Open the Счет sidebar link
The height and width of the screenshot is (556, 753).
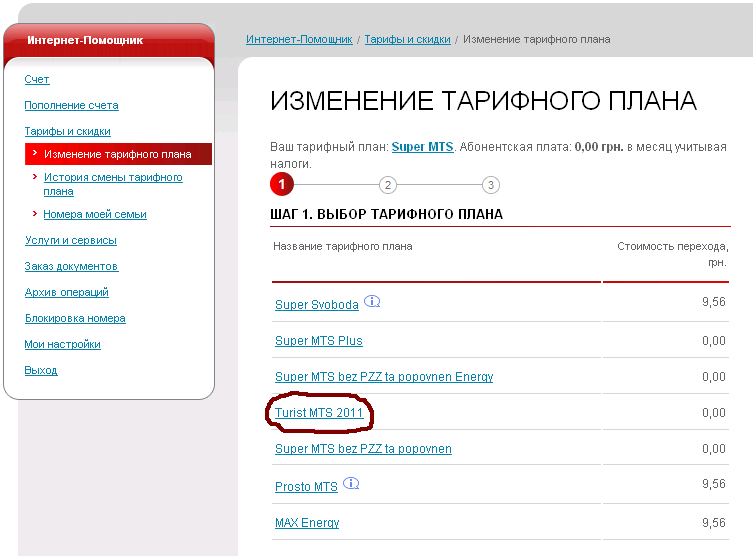coord(37,79)
